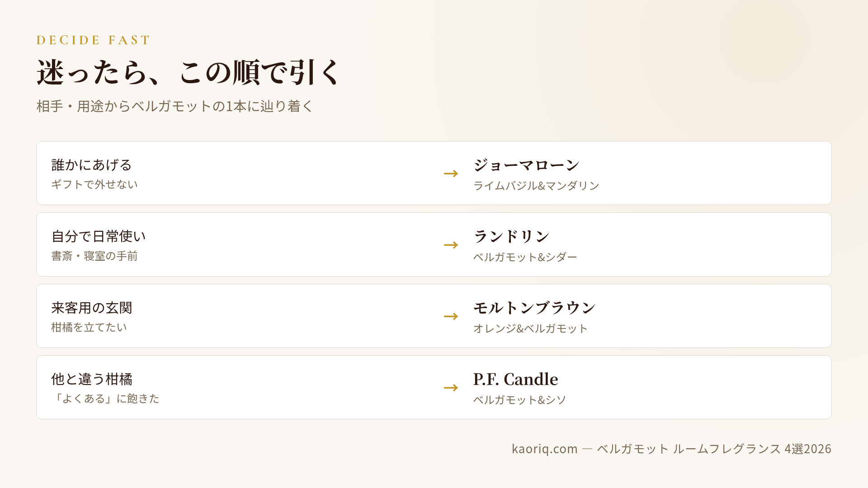
Task: Click the arrow beside P.F. Candle
Action: [451, 388]
